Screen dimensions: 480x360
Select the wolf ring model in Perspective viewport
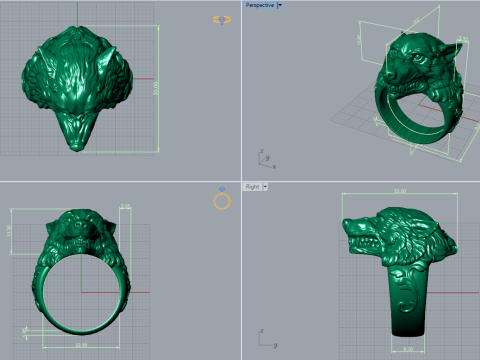[419, 88]
